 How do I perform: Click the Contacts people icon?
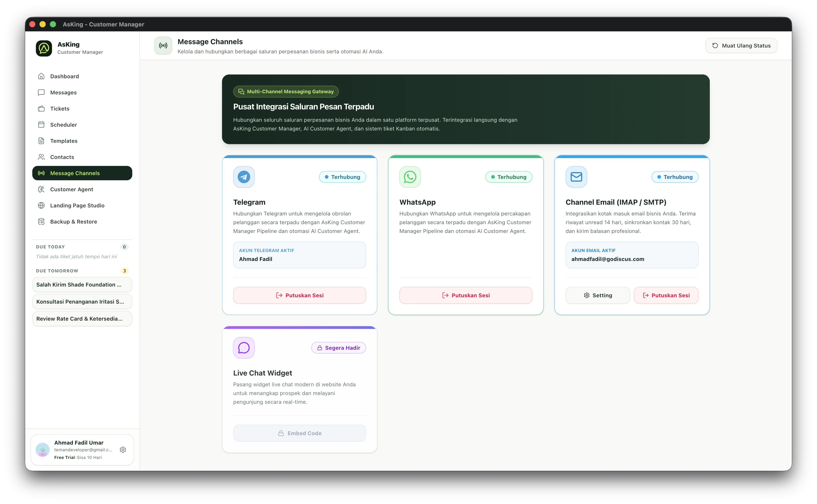41,157
